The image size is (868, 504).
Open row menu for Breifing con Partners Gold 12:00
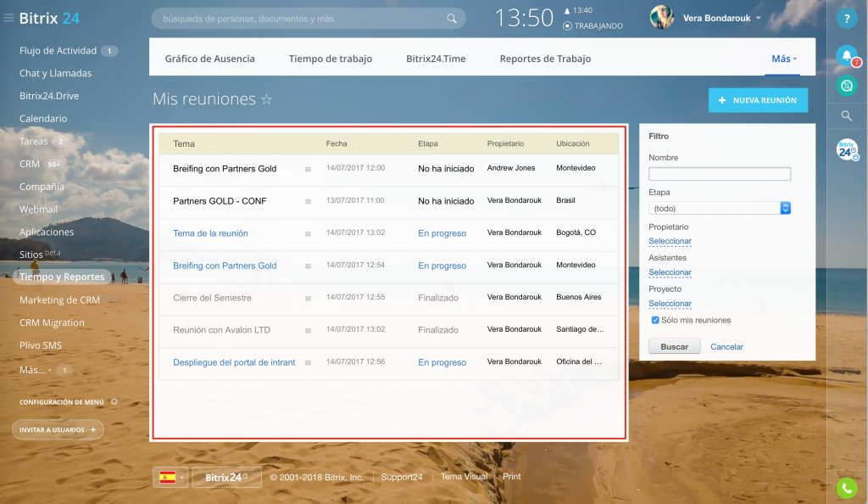pyautogui.click(x=308, y=169)
